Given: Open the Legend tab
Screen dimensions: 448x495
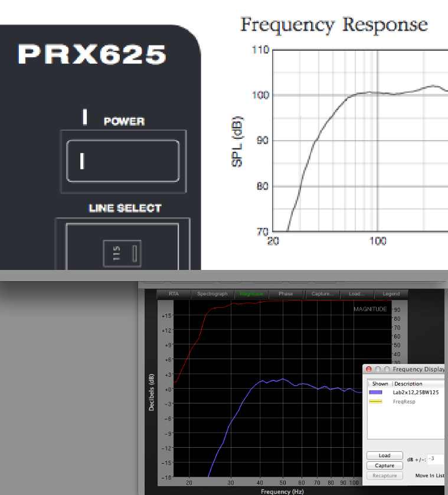Looking at the screenshot, I should pyautogui.click(x=391, y=294).
